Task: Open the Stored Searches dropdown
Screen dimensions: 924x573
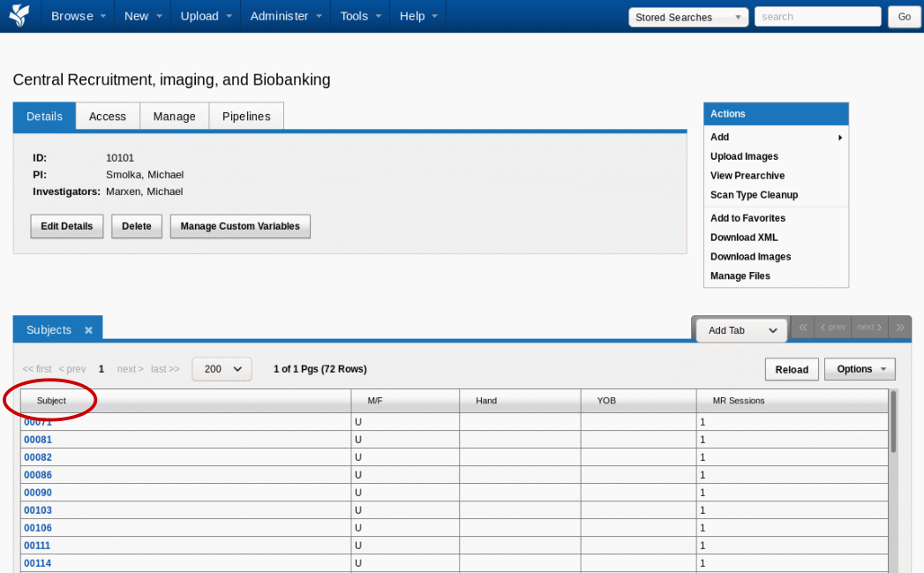Action: [x=687, y=17]
